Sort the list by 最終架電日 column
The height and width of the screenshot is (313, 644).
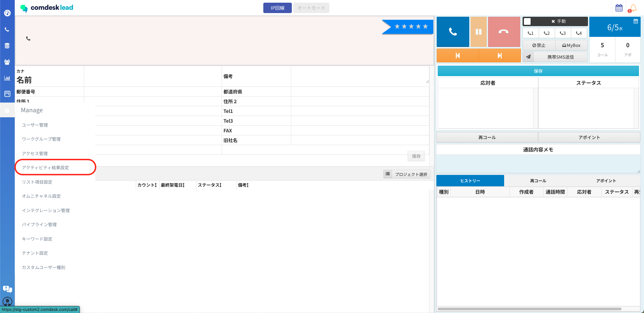click(172, 185)
